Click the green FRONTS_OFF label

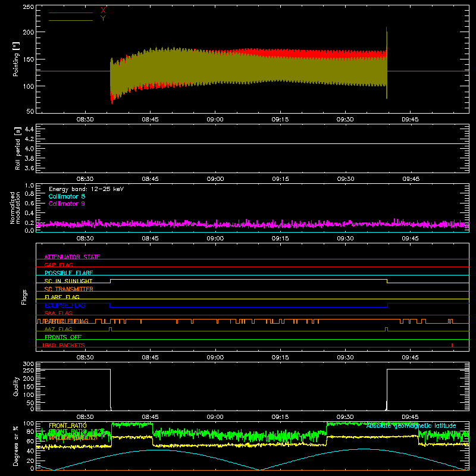(x=63, y=337)
